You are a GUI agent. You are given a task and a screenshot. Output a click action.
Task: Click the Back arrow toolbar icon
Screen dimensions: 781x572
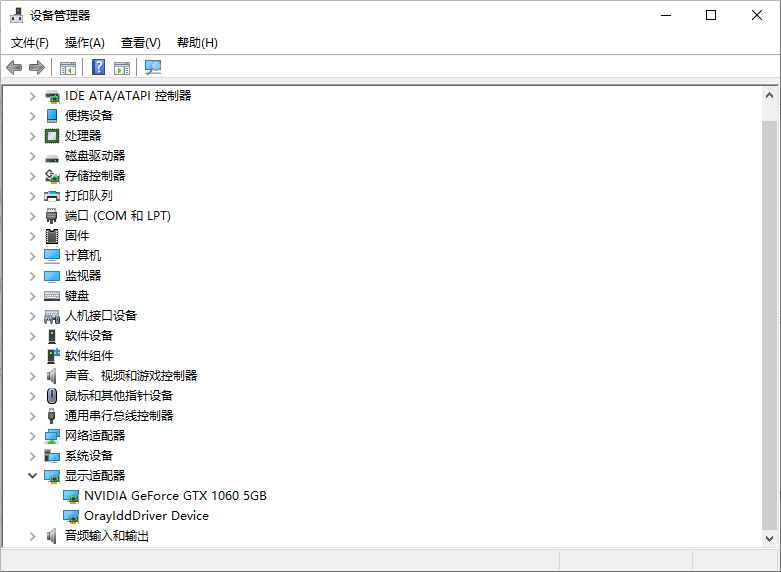pos(14,67)
